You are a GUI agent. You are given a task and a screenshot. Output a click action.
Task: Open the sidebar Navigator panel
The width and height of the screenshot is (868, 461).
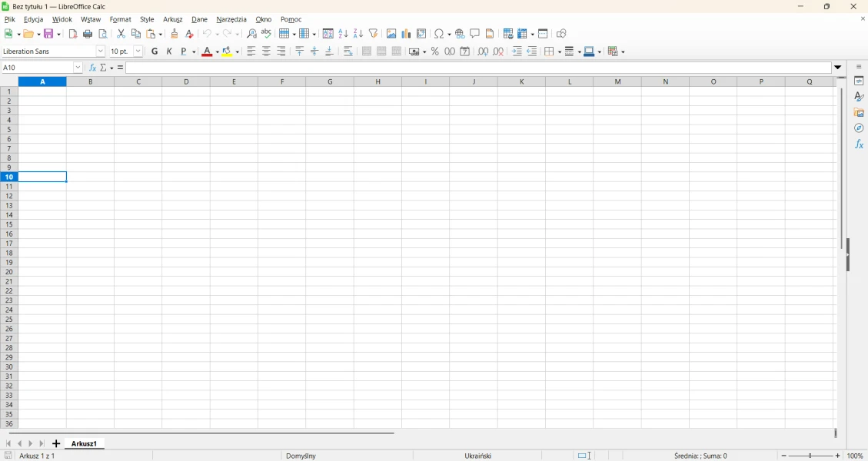coord(859,128)
